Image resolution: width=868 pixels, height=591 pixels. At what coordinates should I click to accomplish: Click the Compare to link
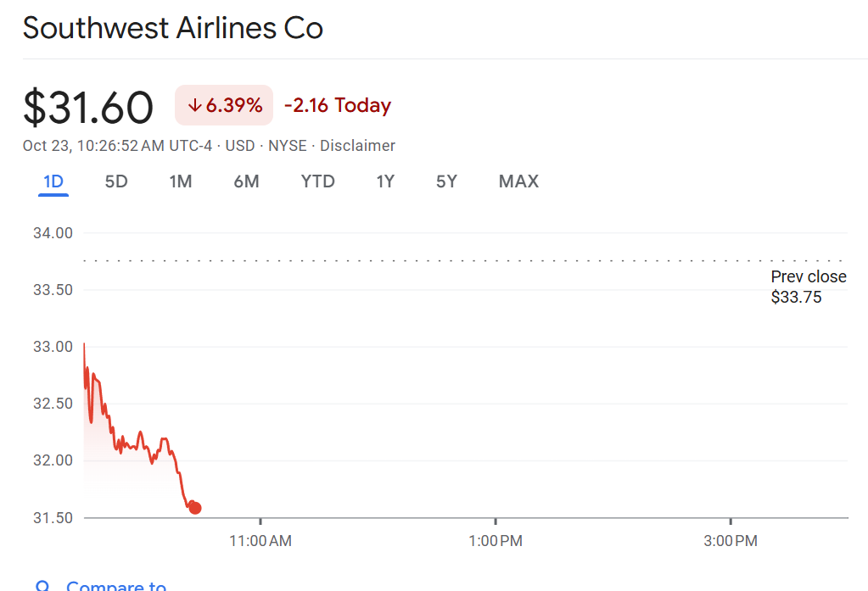(x=116, y=586)
